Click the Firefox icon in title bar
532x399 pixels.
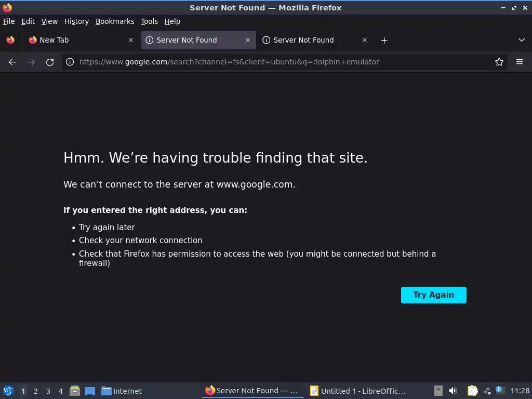pos(7,7)
